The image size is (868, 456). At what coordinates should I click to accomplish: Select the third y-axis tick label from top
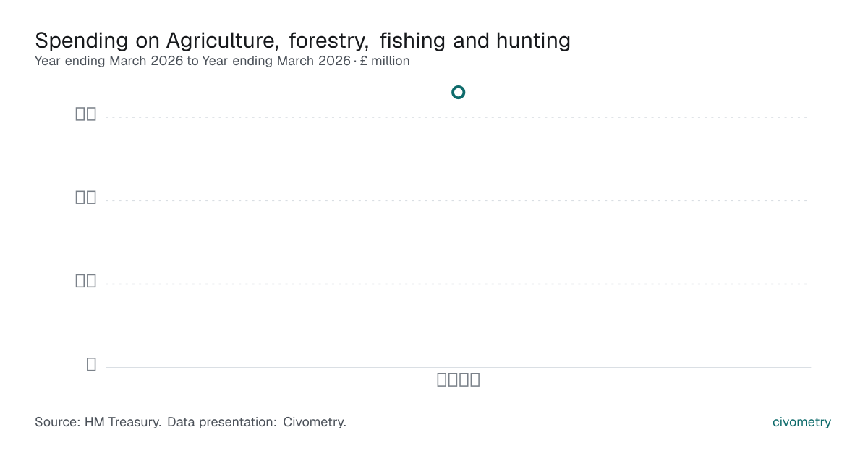(86, 280)
